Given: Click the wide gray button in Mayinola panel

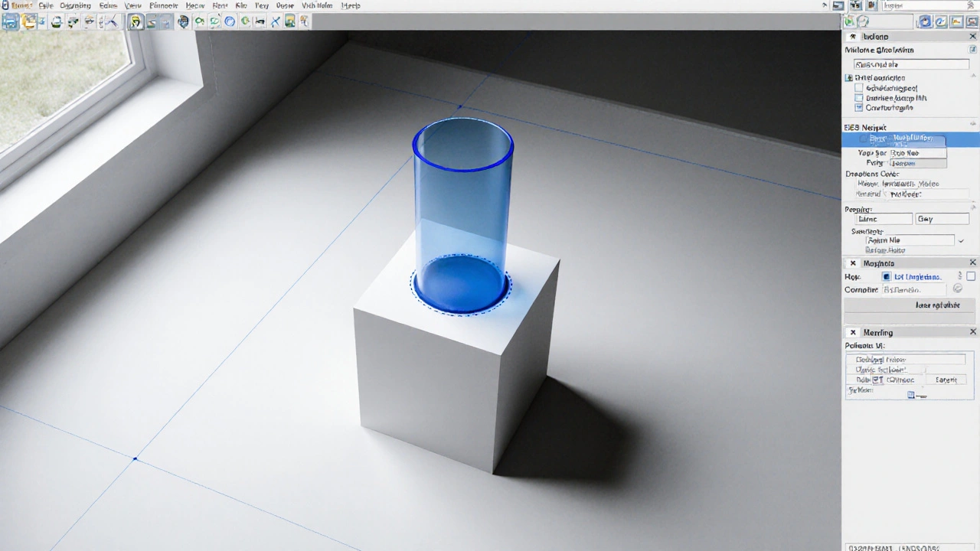Looking at the screenshot, I should [907, 305].
